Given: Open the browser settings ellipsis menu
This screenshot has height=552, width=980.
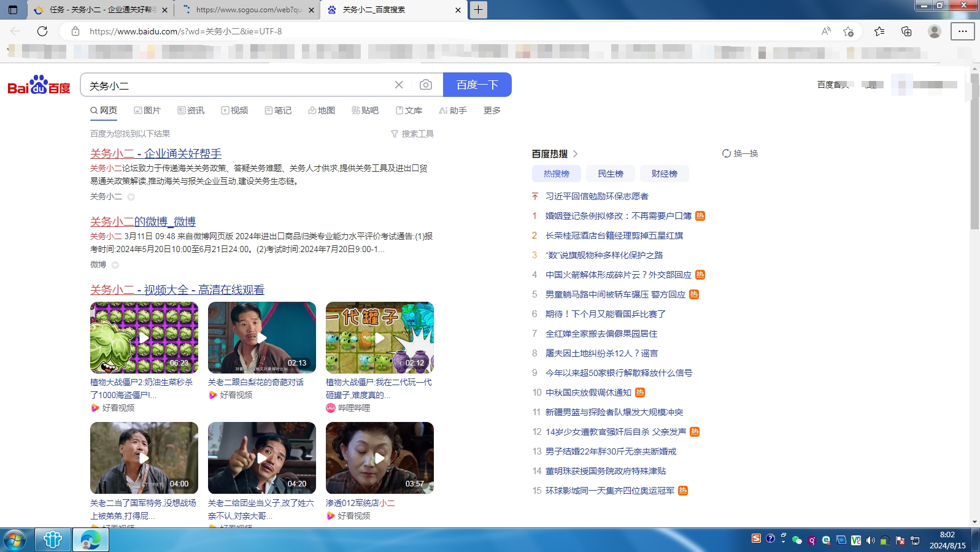Looking at the screenshot, I should (x=962, y=31).
